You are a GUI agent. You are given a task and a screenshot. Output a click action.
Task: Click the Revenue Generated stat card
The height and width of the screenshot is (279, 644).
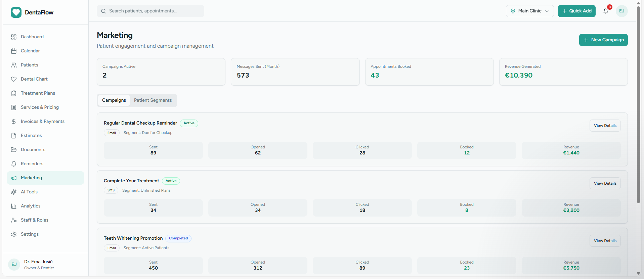pos(563,72)
